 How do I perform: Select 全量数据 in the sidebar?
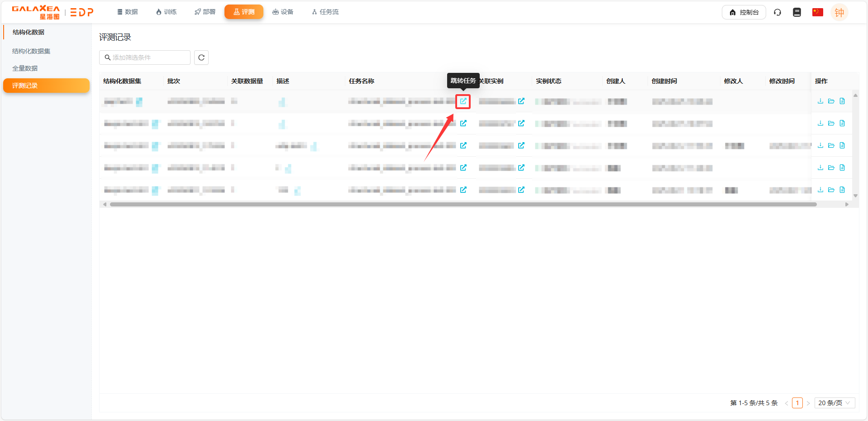25,68
